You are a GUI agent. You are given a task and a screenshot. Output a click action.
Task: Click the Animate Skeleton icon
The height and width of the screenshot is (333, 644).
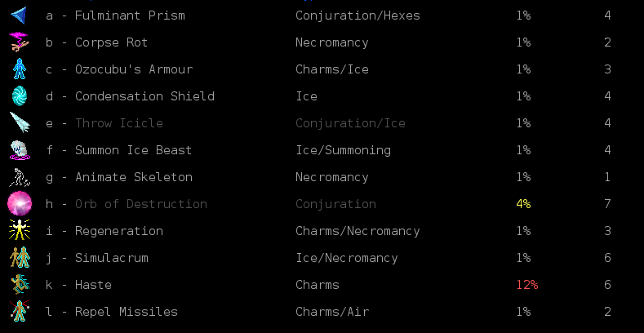pos(20,177)
